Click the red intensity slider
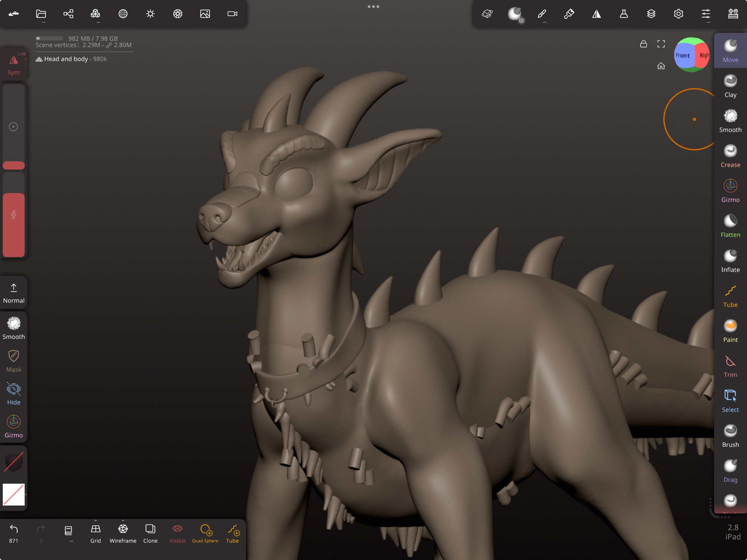747x560 pixels. point(14,224)
